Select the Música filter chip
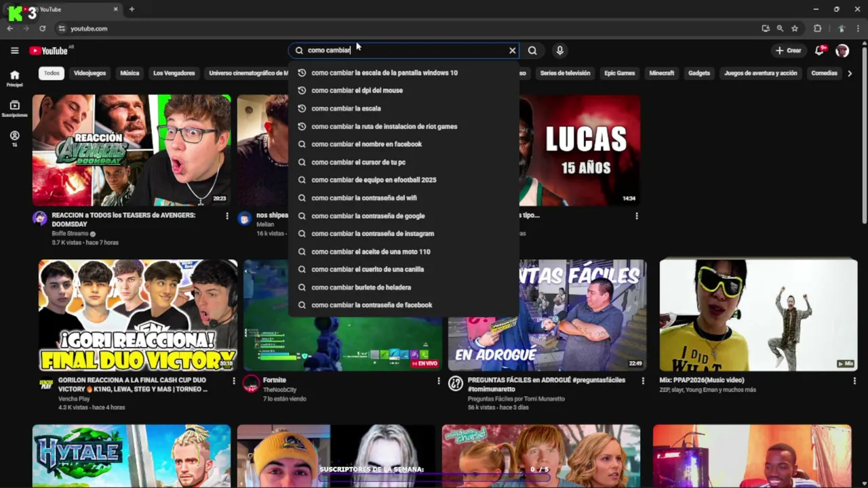868x488 pixels. click(x=130, y=73)
